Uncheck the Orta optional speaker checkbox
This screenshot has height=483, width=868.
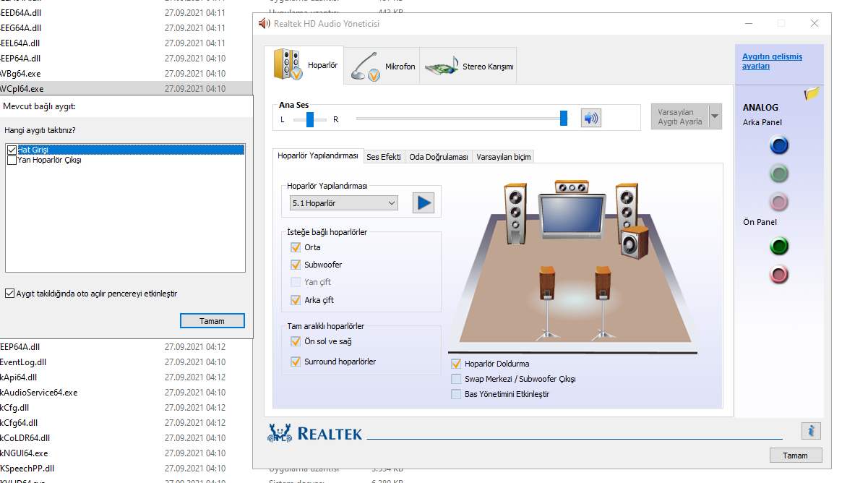click(x=296, y=247)
